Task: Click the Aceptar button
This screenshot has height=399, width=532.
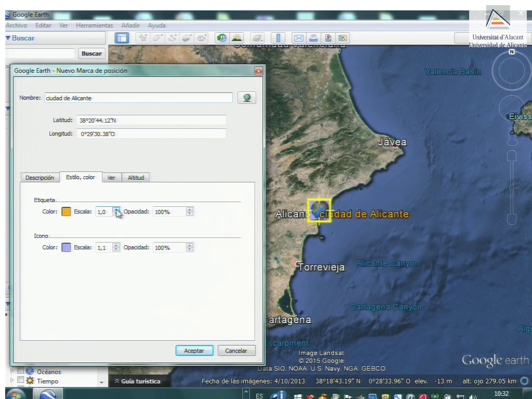Action: pyautogui.click(x=194, y=351)
